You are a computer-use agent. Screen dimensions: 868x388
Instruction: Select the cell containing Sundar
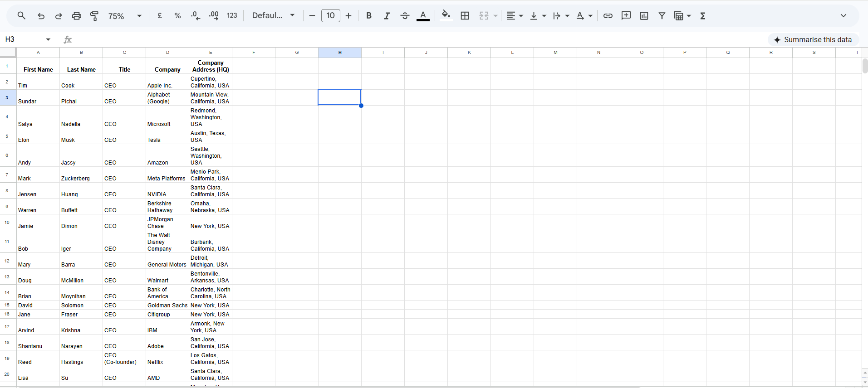(38, 97)
